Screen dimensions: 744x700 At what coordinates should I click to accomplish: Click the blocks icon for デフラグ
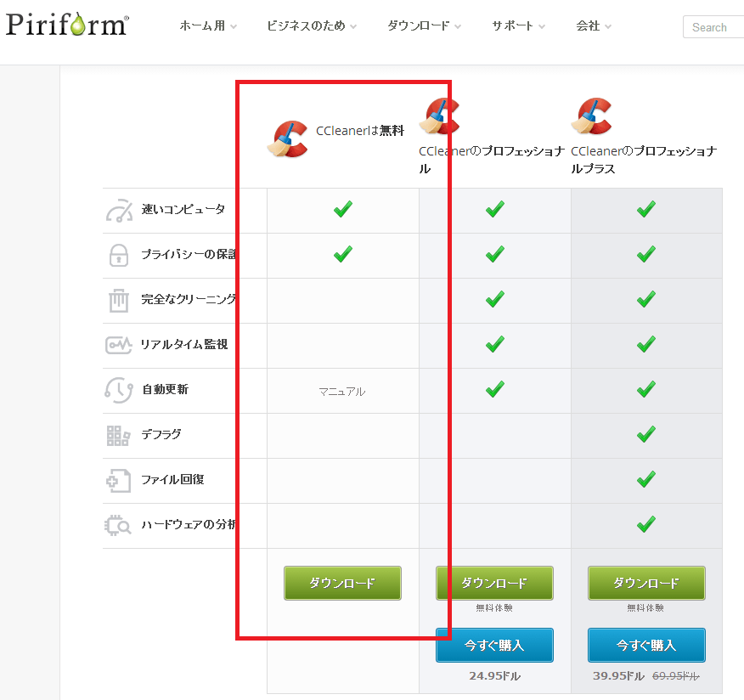[118, 436]
